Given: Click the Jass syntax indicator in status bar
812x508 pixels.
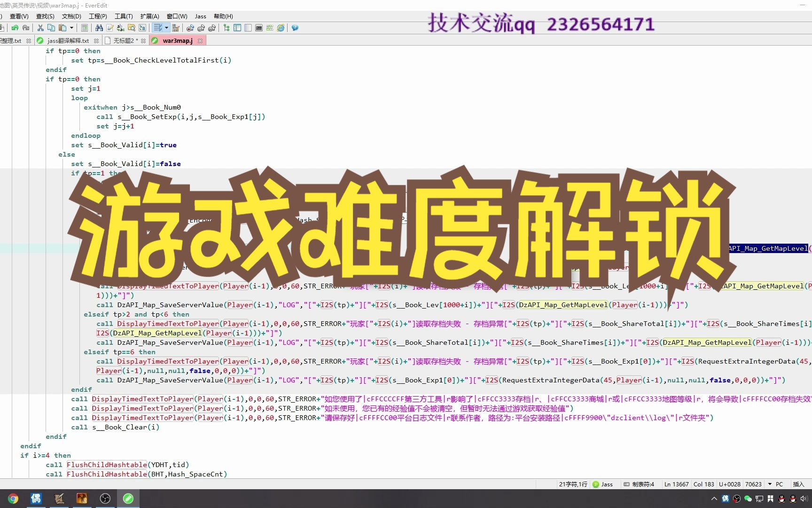Looking at the screenshot, I should tap(603, 484).
